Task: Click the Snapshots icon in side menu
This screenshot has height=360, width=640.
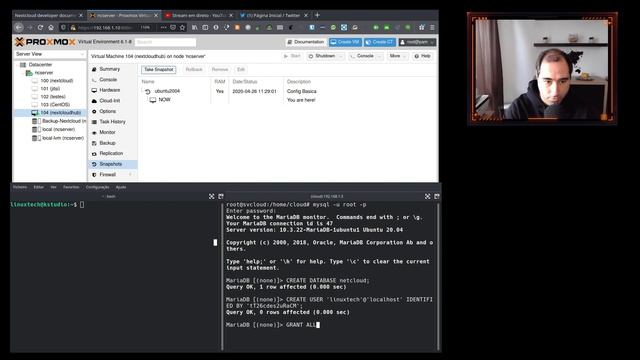Action: 94,164
